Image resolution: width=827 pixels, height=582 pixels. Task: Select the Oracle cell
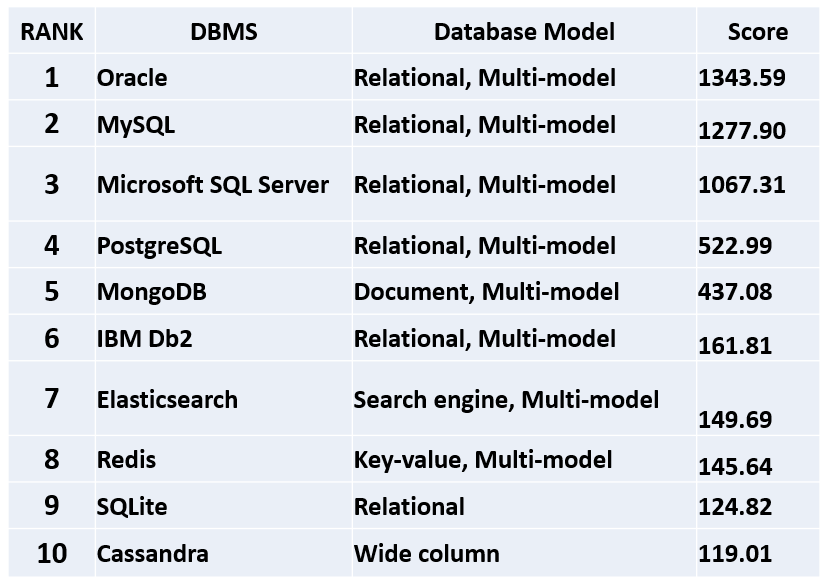point(132,78)
